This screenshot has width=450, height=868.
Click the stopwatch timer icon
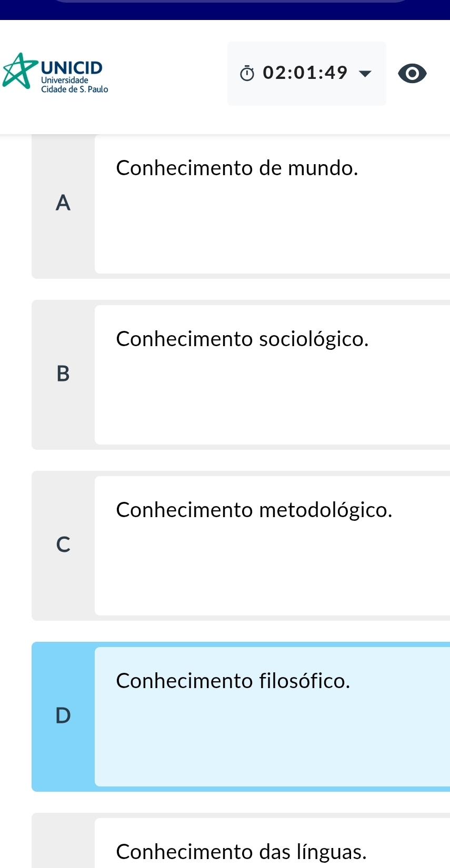point(247,74)
